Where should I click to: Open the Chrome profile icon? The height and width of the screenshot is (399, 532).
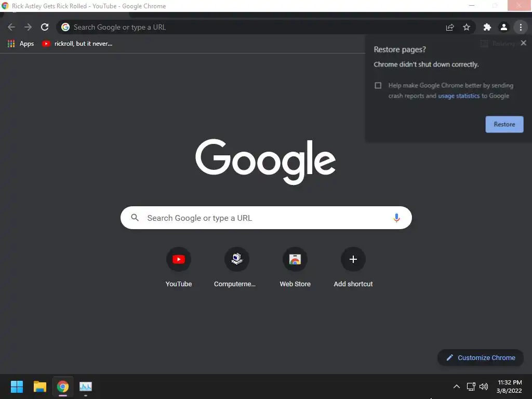[x=504, y=27]
